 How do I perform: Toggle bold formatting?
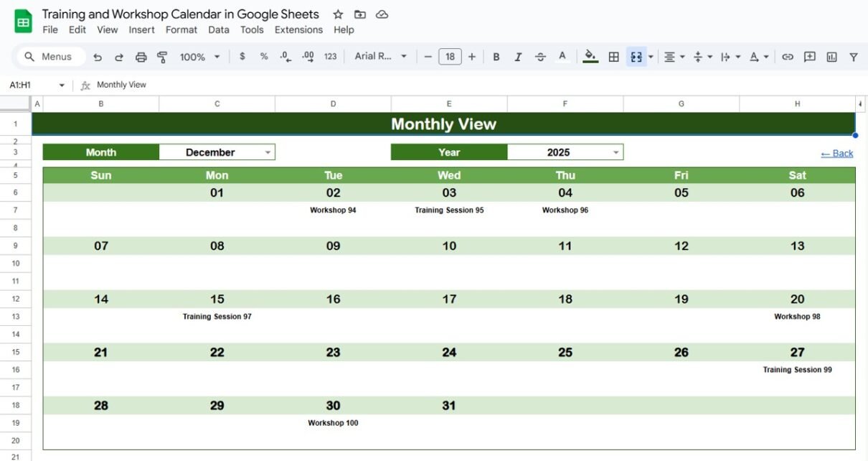tap(496, 57)
